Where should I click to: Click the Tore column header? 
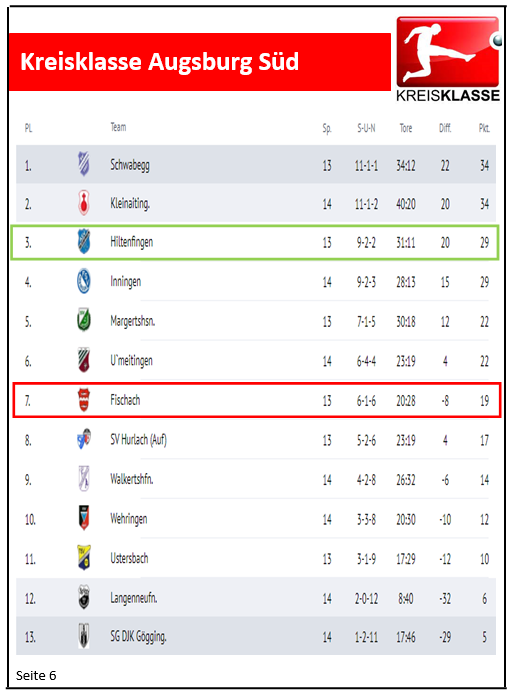(406, 128)
